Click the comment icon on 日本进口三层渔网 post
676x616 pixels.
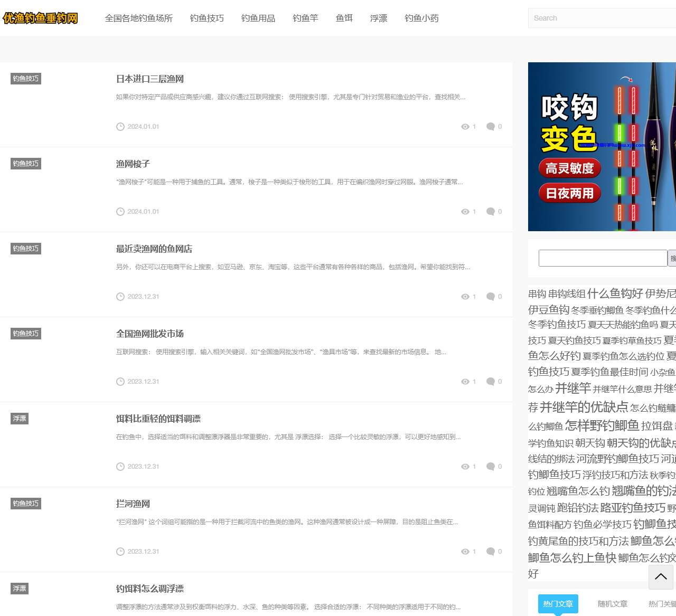pos(490,127)
